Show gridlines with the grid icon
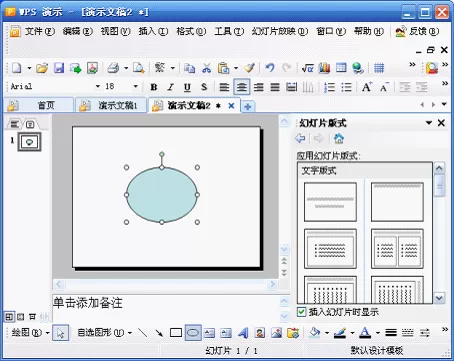The image size is (454, 361). tap(379, 68)
